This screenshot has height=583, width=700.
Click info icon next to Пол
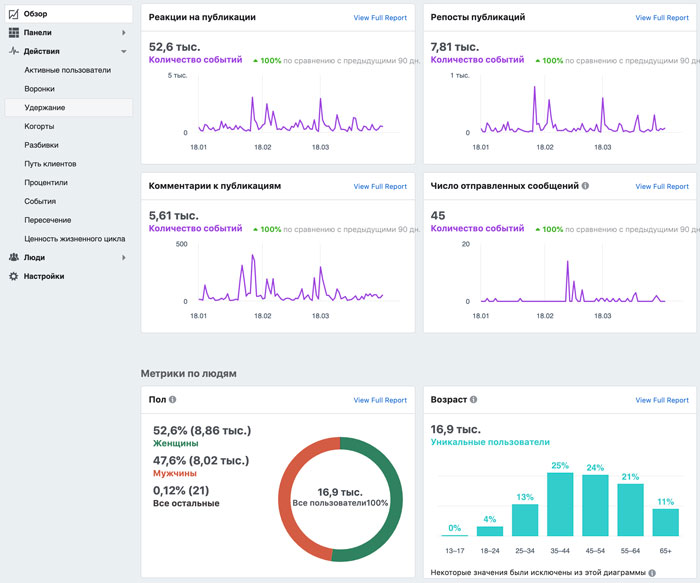[x=172, y=400]
